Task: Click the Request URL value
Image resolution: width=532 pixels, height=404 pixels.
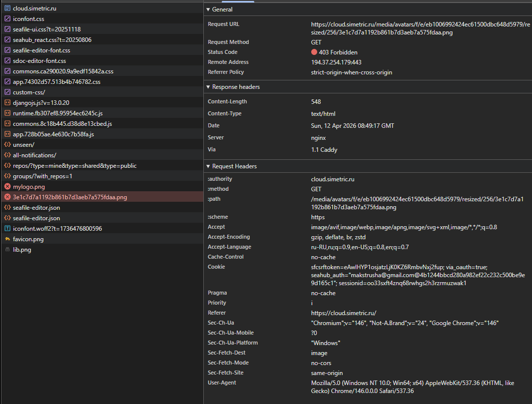Action: [x=420, y=28]
